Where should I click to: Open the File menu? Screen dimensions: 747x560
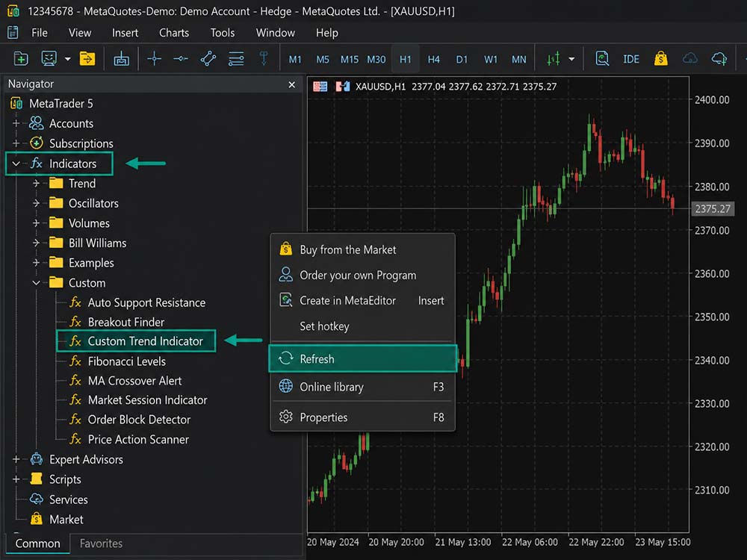(x=40, y=33)
